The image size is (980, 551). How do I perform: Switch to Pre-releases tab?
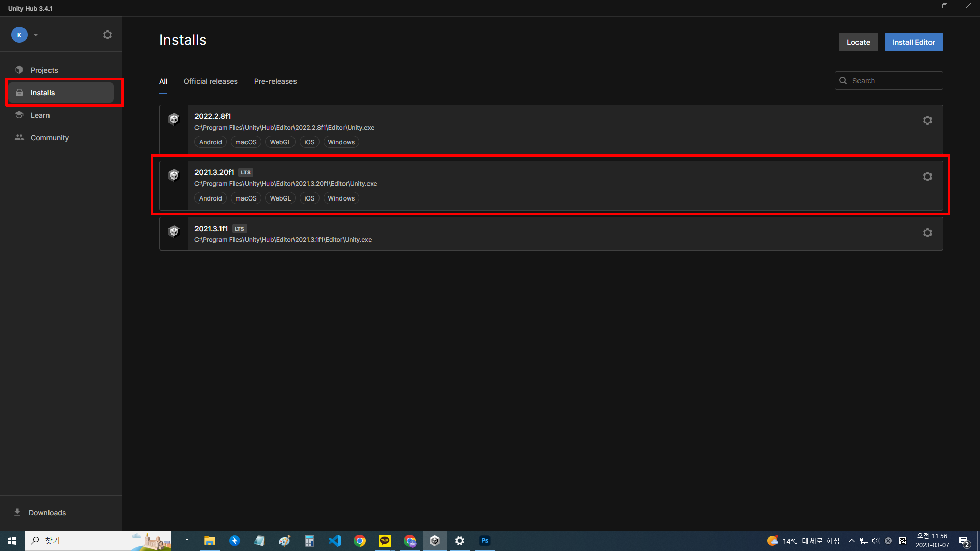pos(276,81)
